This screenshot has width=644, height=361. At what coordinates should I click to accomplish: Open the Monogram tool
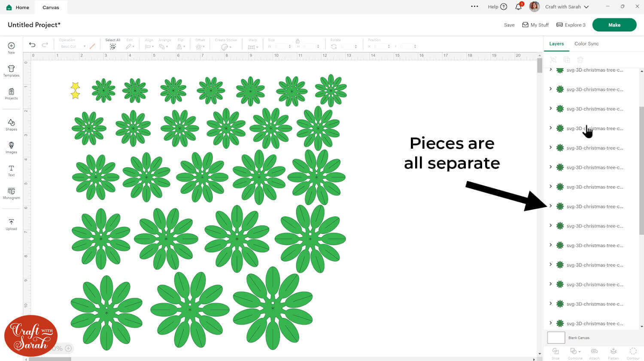click(x=11, y=193)
